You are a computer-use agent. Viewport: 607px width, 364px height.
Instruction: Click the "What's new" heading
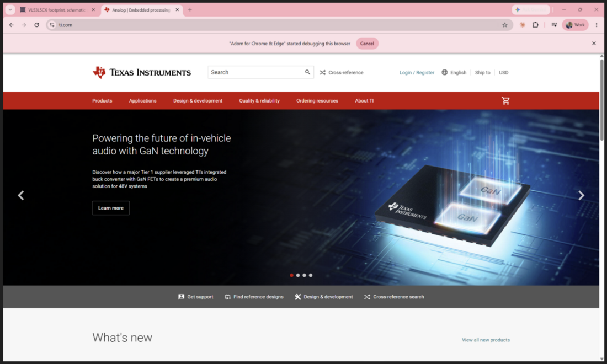click(x=122, y=338)
